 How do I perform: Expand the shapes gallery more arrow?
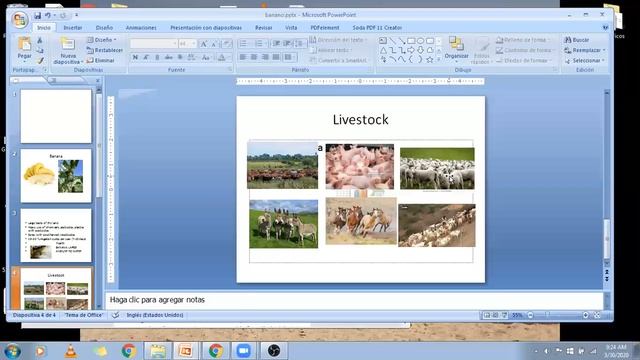point(439,60)
